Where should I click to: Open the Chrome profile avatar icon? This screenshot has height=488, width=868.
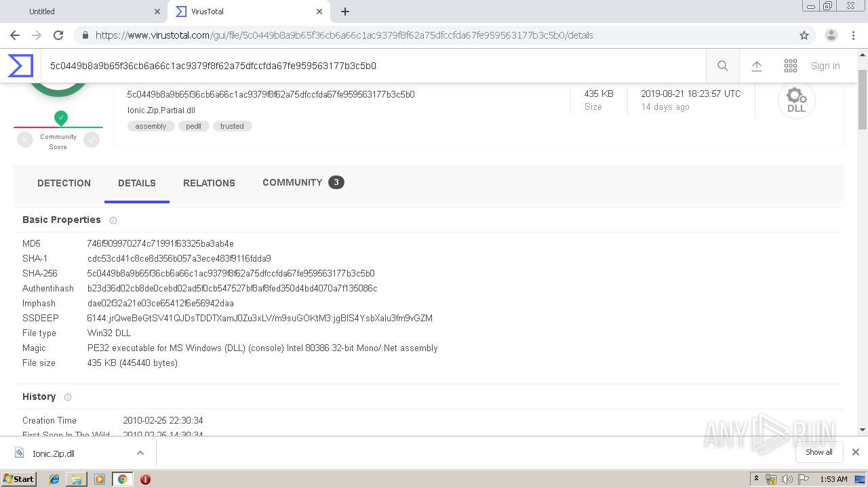click(831, 35)
